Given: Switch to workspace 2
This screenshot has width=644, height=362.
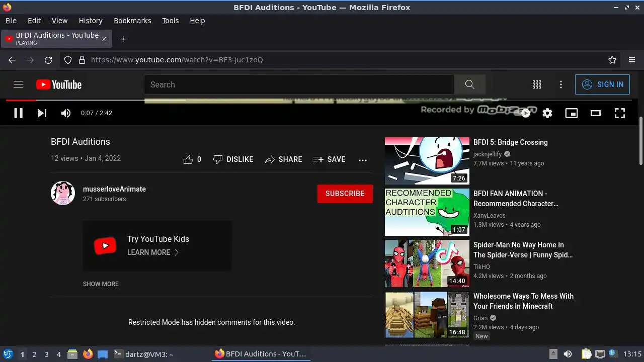Looking at the screenshot, I should tap(34, 354).
